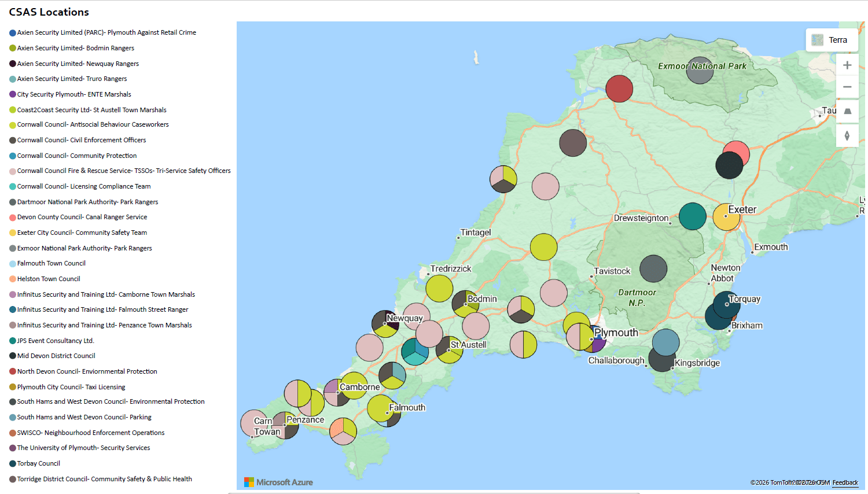Select the red bubble west of Exmoor

point(619,89)
